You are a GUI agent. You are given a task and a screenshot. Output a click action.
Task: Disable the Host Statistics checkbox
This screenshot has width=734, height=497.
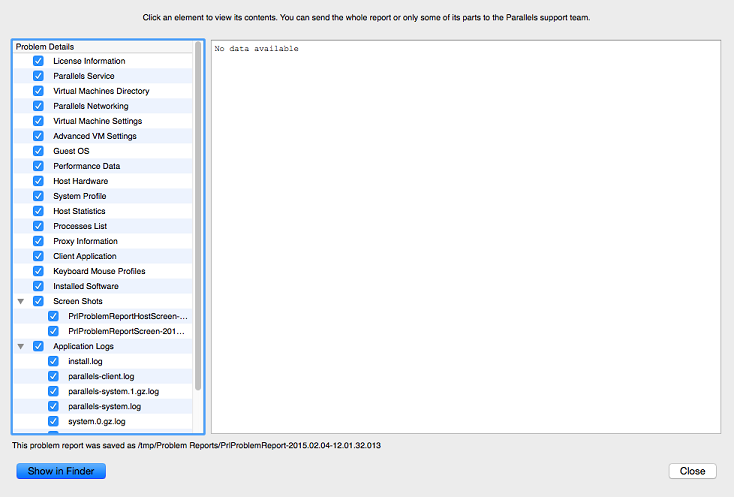coord(38,211)
